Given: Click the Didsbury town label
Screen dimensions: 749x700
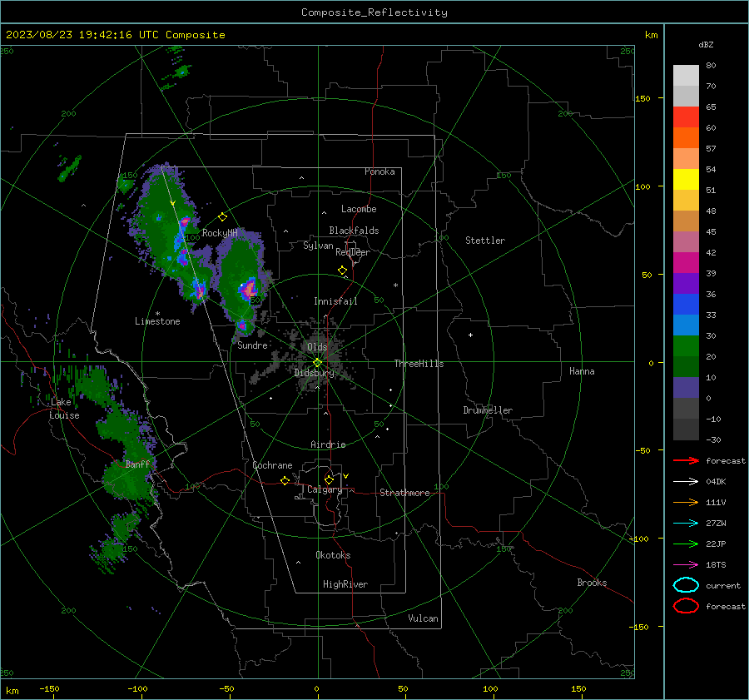Looking at the screenshot, I should (x=315, y=373).
